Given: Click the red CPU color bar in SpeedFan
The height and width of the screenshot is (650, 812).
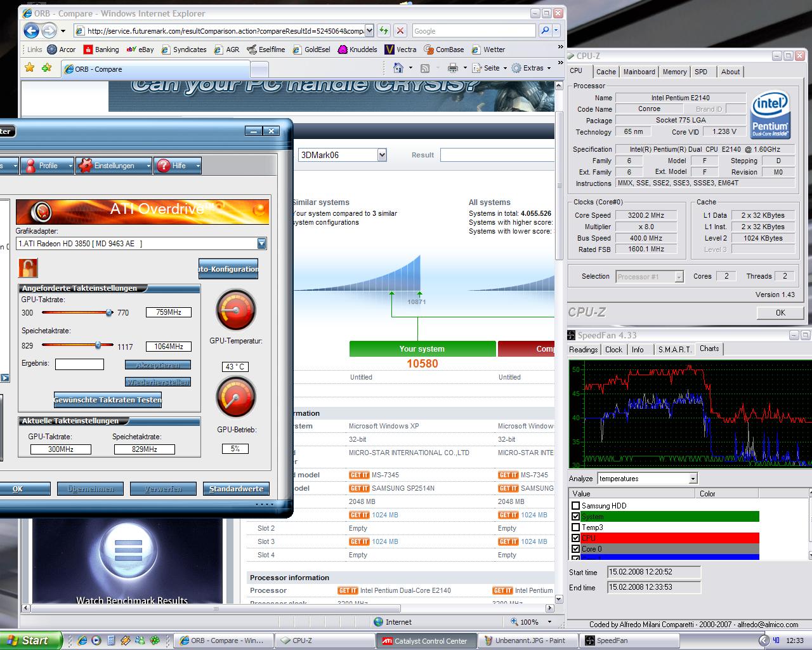Looking at the screenshot, I should (x=670, y=538).
